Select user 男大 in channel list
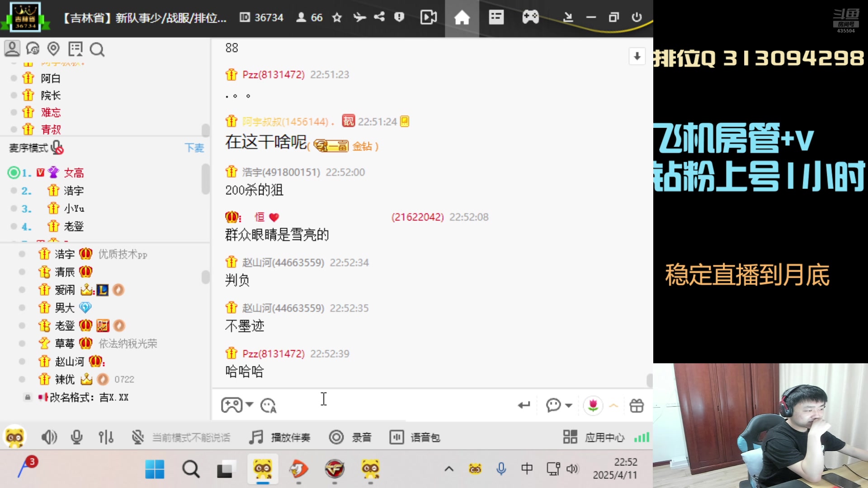The width and height of the screenshot is (868, 488). 64,308
